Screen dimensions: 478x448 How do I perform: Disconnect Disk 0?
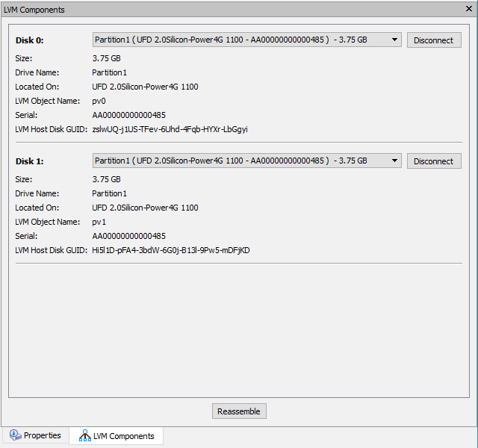point(434,40)
